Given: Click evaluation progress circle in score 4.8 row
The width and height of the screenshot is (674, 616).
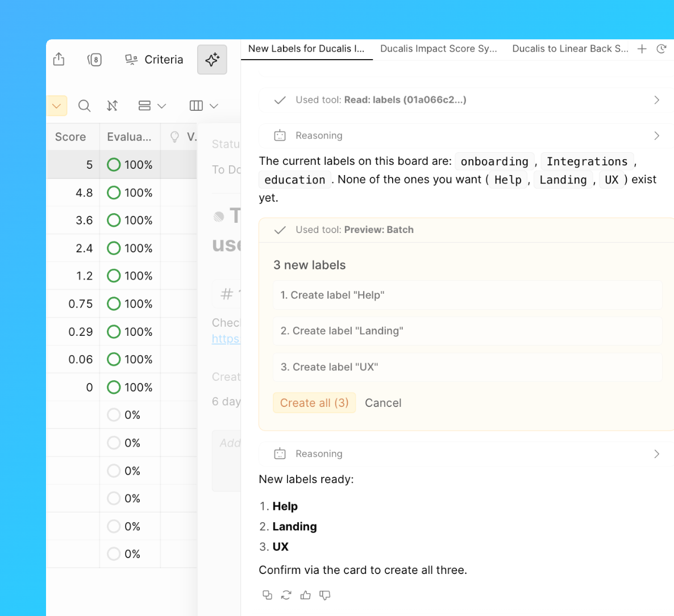Looking at the screenshot, I should click(x=114, y=193).
